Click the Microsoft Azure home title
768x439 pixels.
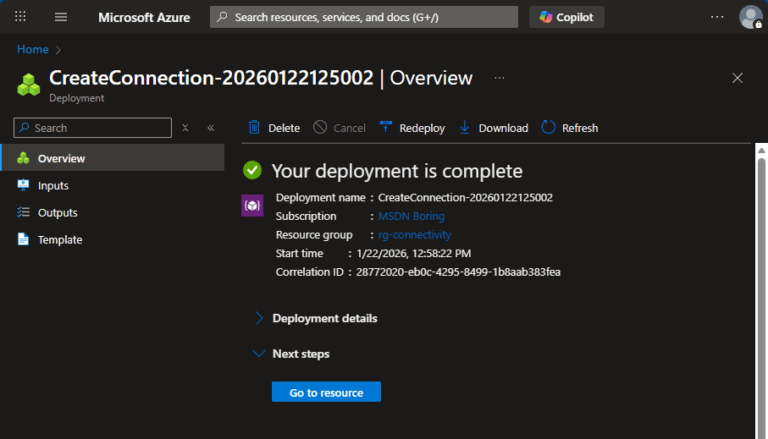[144, 17]
